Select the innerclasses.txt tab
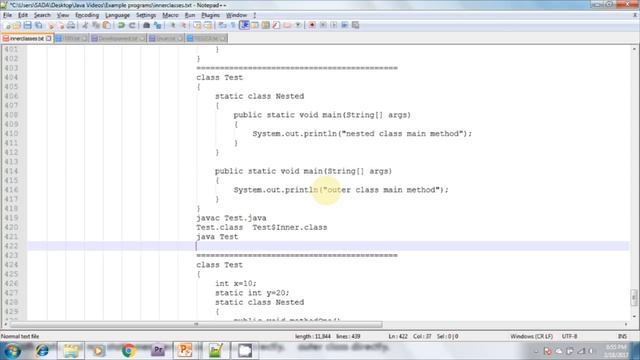The image size is (640, 360). (x=27, y=38)
